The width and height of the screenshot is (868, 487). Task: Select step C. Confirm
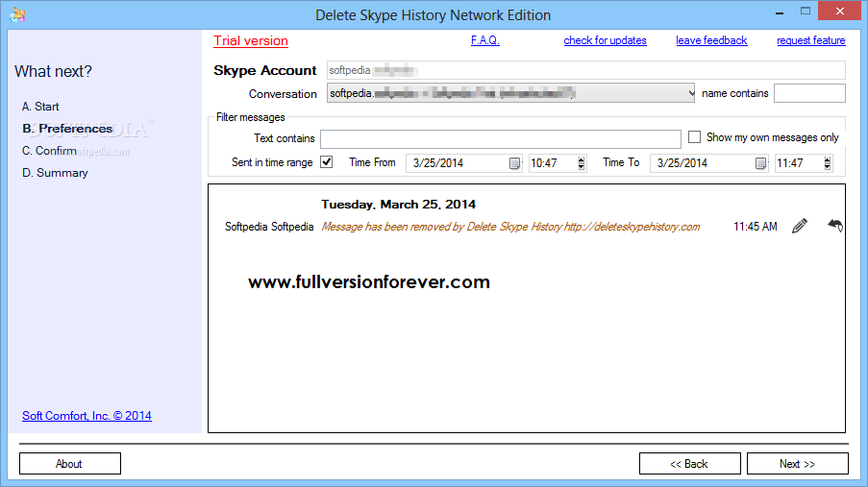49,151
